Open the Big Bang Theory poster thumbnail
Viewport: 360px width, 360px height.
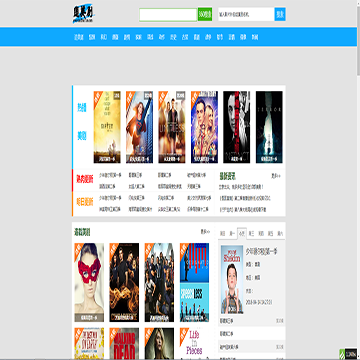click(x=204, y=127)
